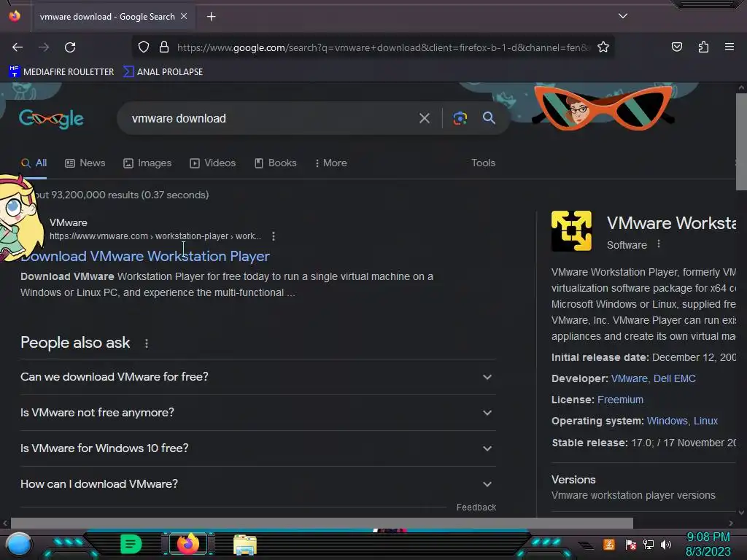This screenshot has width=747, height=560.
Task: Open Download VMware Workstation Player result
Action: 145,256
